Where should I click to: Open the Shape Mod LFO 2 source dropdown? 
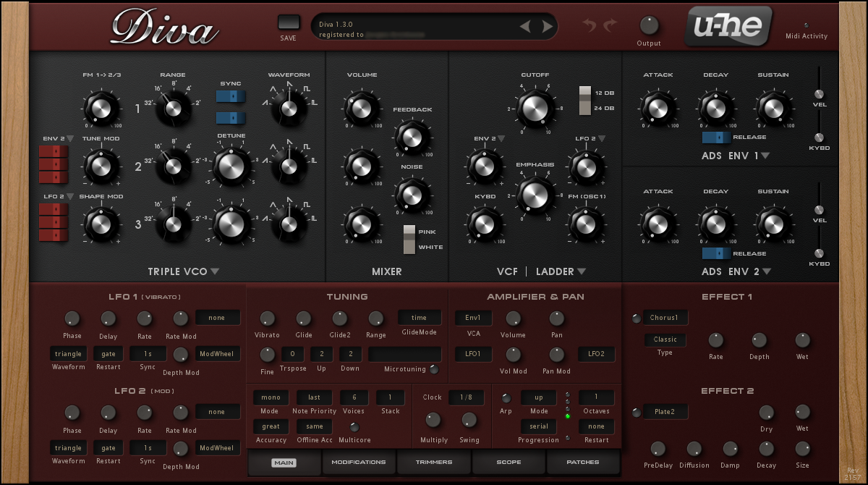pos(71,197)
